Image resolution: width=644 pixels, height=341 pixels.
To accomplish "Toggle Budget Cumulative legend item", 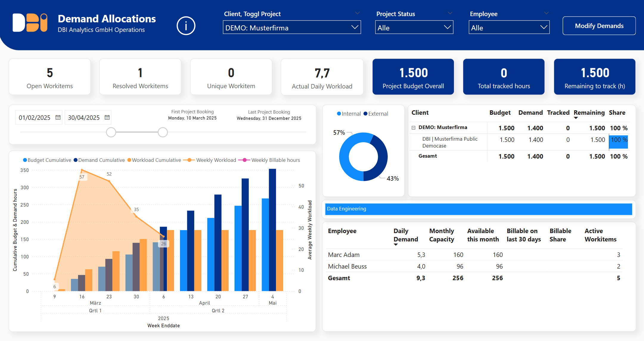I will 47,160.
